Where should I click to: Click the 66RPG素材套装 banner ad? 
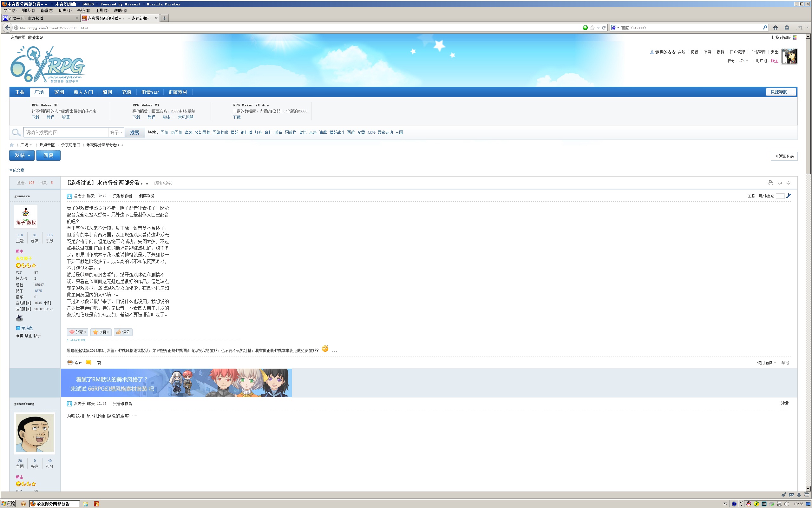(x=176, y=383)
